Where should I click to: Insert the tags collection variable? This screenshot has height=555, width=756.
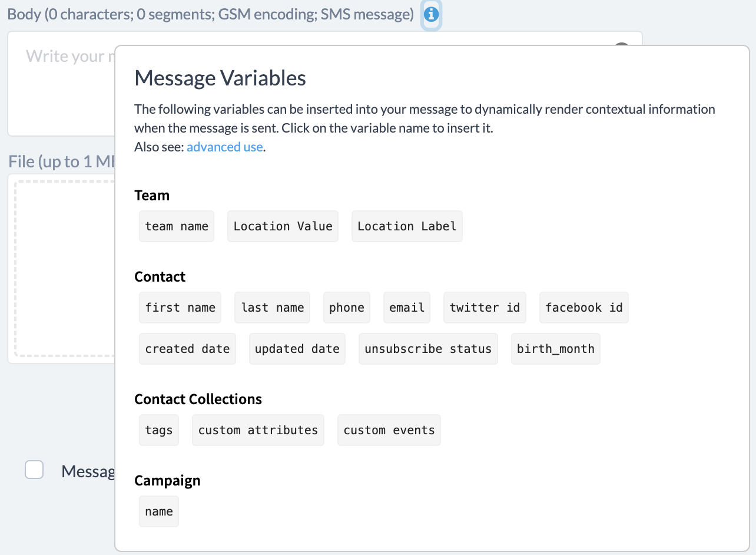159,430
